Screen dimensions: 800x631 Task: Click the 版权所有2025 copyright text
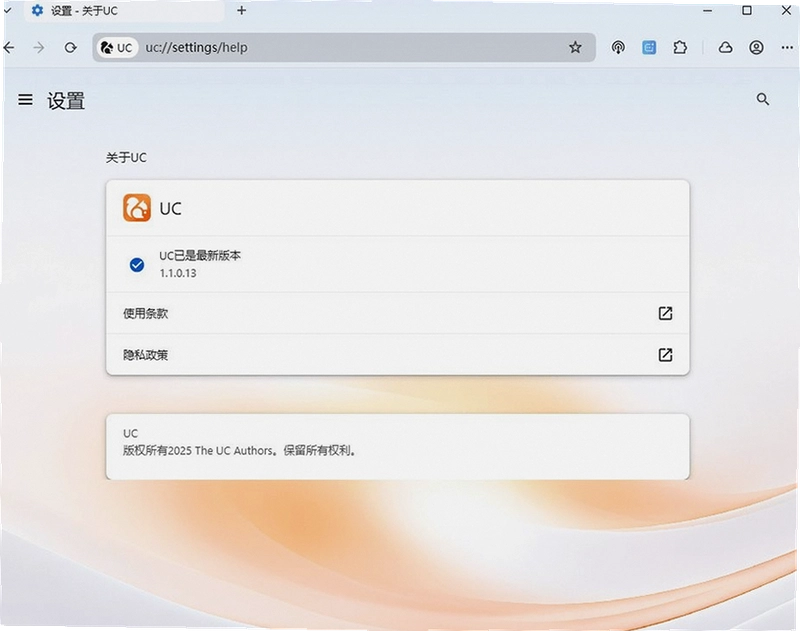[239, 450]
